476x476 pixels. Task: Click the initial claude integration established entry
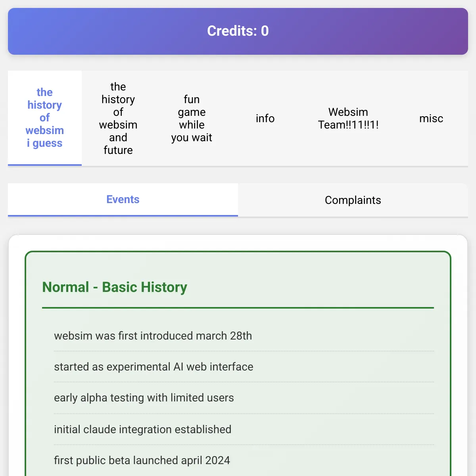244,429
